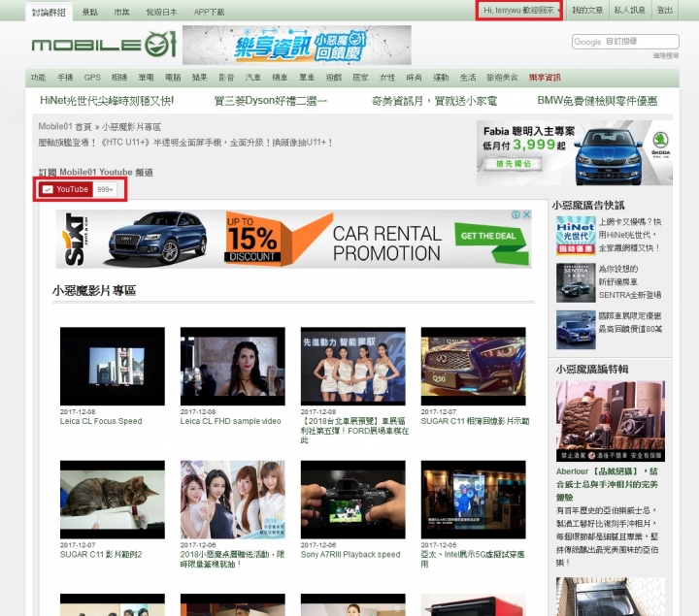Viewport: 699px width, 616px height.
Task: Open the 旅遊美食 category menu
Action: pyautogui.click(x=502, y=78)
